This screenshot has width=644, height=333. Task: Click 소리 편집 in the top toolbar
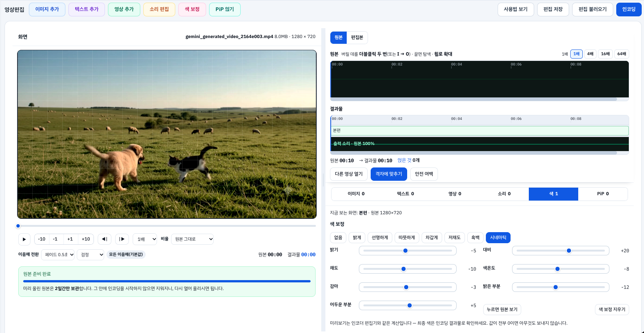tap(159, 10)
